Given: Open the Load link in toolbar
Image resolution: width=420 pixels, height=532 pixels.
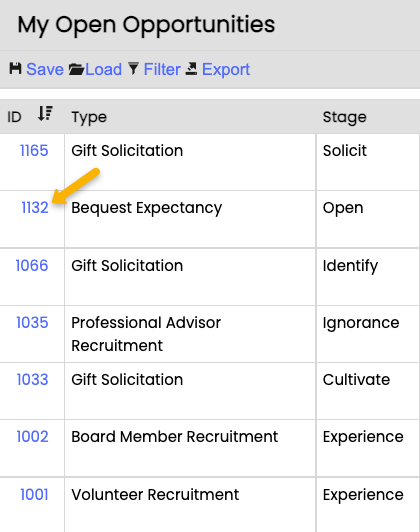Looking at the screenshot, I should point(103,69).
